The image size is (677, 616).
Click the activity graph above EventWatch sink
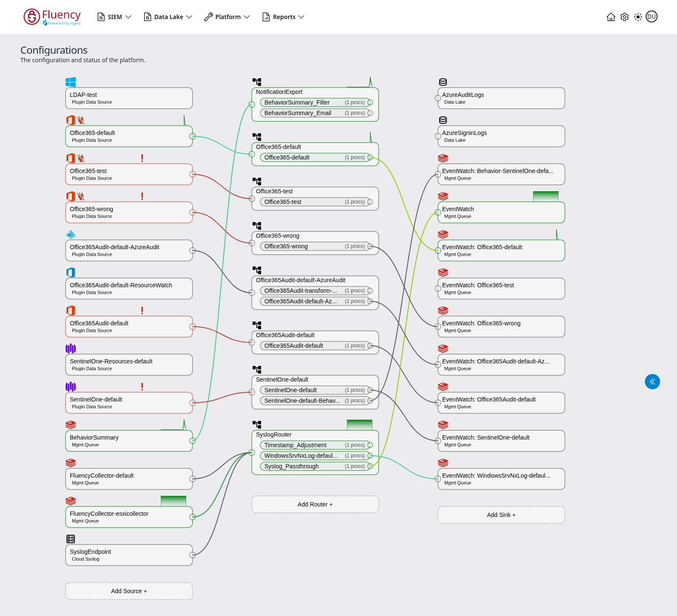pyautogui.click(x=546, y=196)
